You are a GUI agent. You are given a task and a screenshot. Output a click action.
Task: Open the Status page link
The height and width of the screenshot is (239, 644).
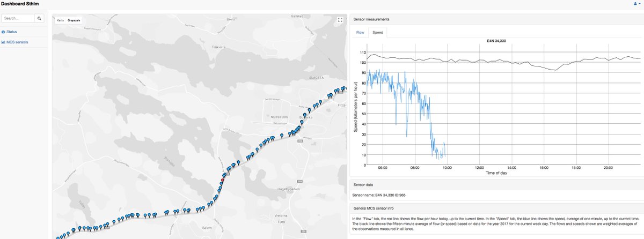click(12, 32)
